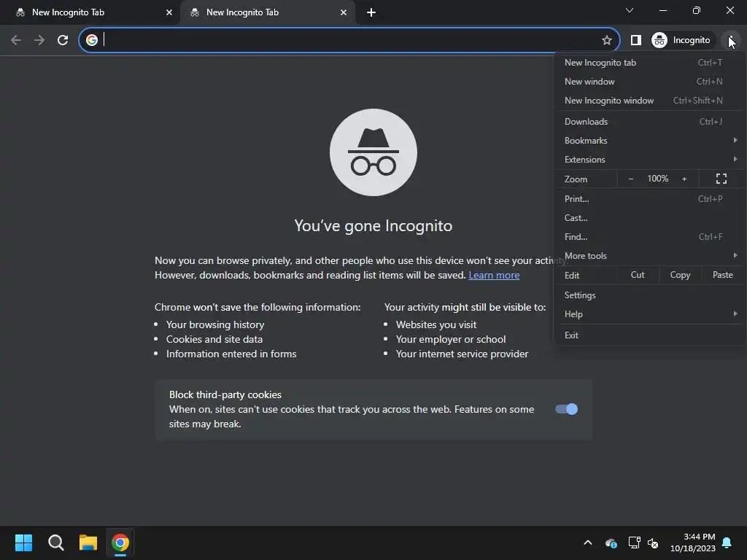The width and height of the screenshot is (747, 560).
Task: Click Copy in the Edit row
Action: (x=680, y=275)
